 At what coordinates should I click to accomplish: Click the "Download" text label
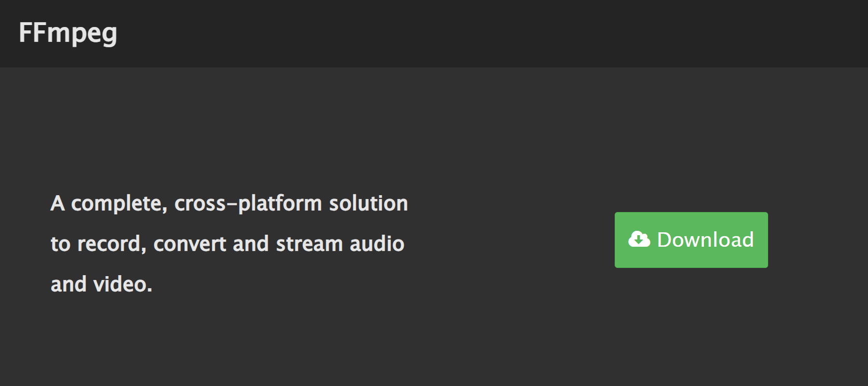coord(705,240)
